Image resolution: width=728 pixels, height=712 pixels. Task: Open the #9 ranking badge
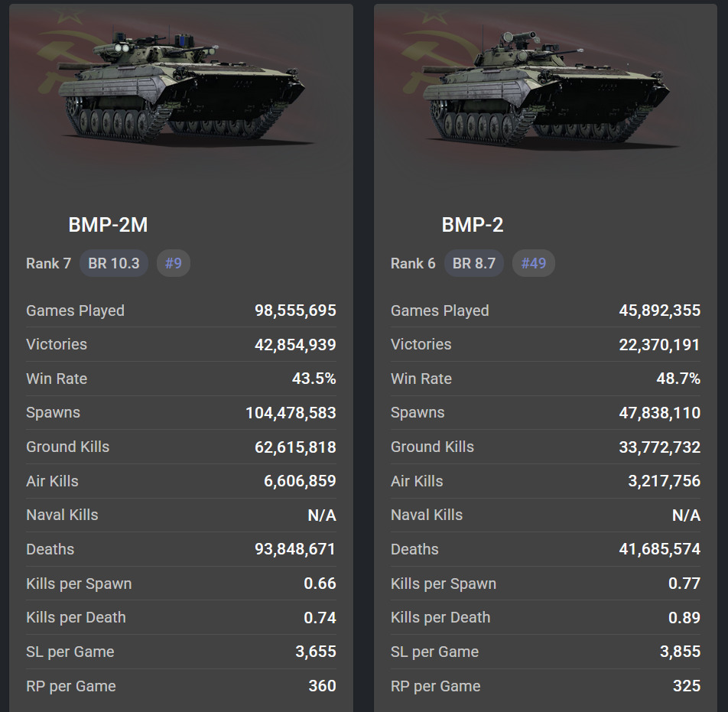tap(174, 263)
